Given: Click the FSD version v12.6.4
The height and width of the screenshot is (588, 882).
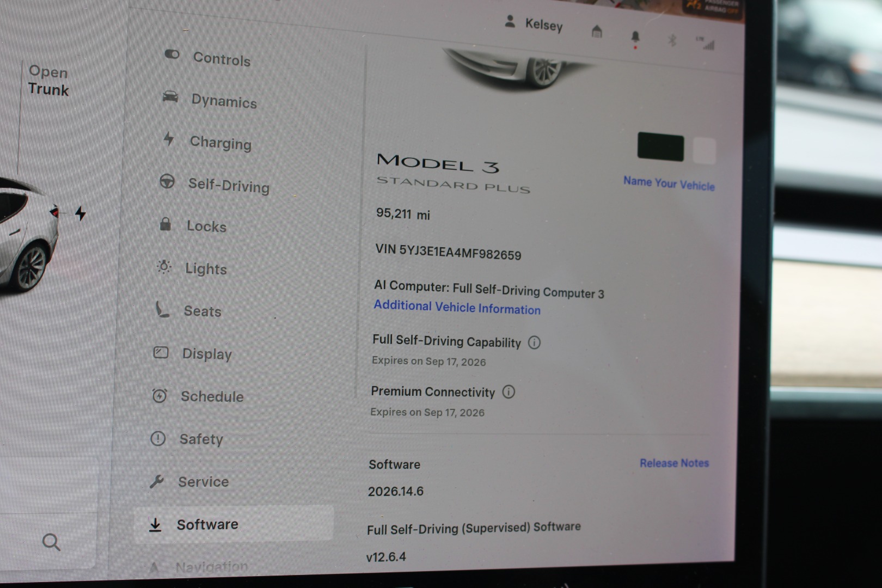Looking at the screenshot, I should (x=386, y=556).
